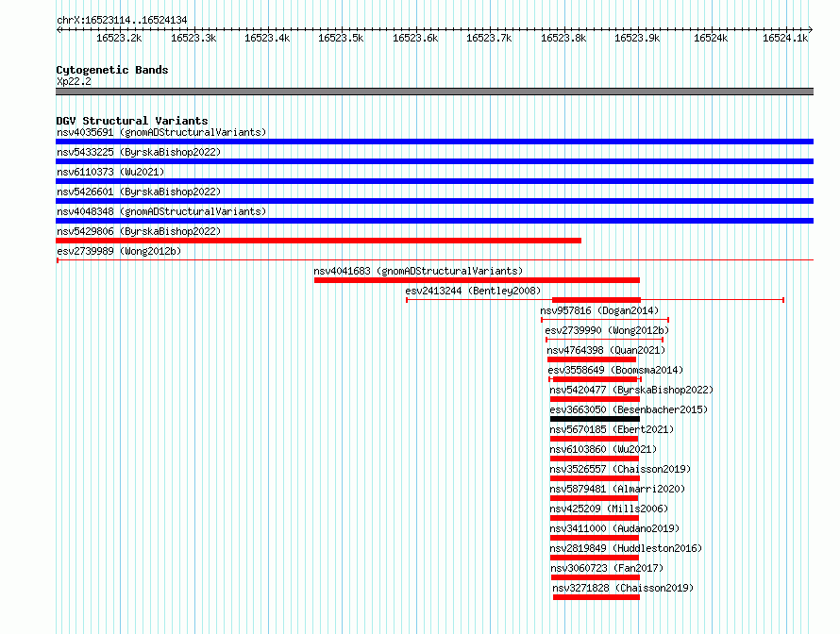Open nsv2819849 (Huddleston2016) label
840x634 pixels.
(x=627, y=548)
